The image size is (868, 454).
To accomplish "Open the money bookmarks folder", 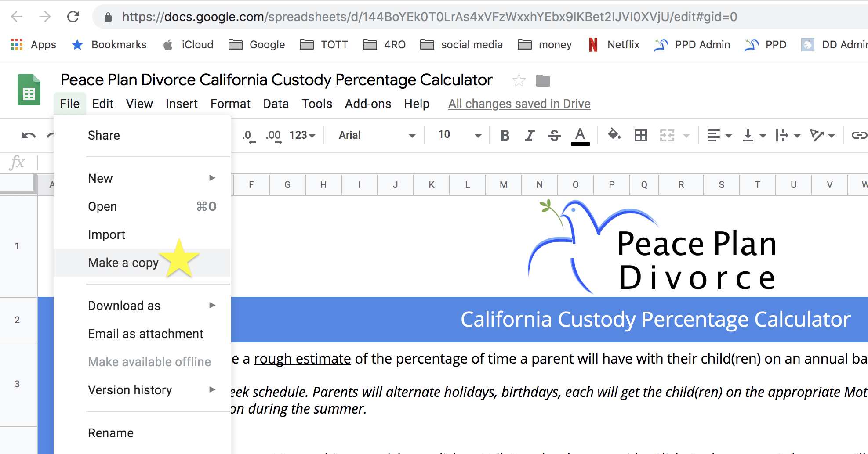I will click(545, 45).
